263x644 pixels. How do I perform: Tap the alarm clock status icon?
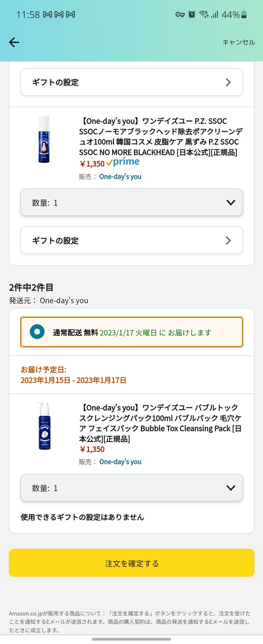(192, 14)
